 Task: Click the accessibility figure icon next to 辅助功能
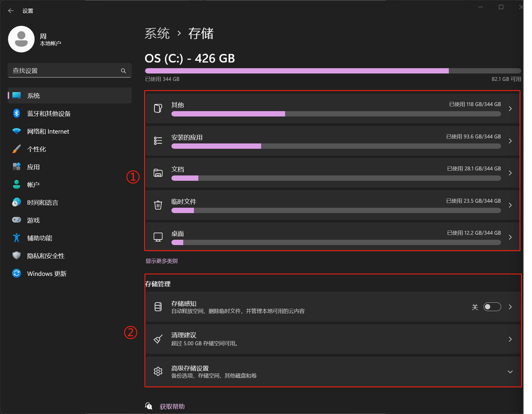[x=17, y=238]
